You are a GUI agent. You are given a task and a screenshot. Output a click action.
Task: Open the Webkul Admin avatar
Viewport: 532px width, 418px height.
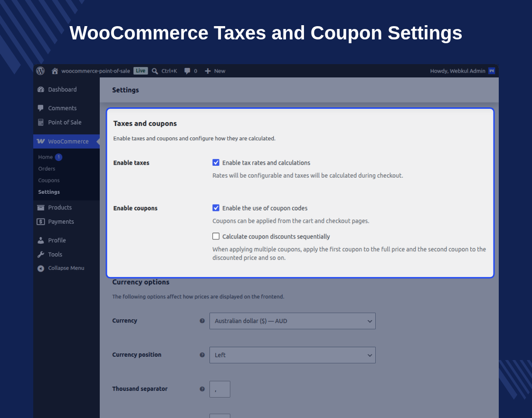tap(492, 71)
